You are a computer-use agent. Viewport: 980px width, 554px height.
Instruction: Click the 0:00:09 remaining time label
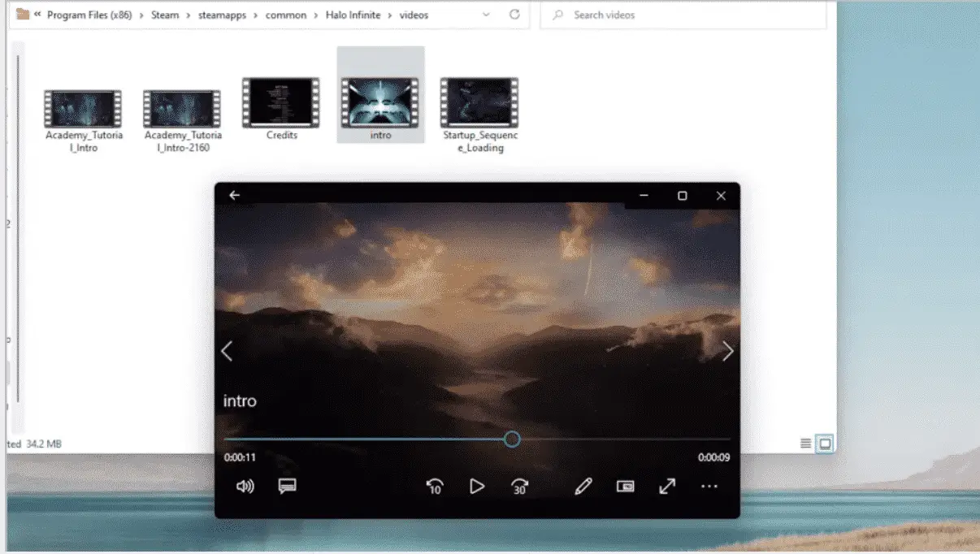[x=714, y=457]
